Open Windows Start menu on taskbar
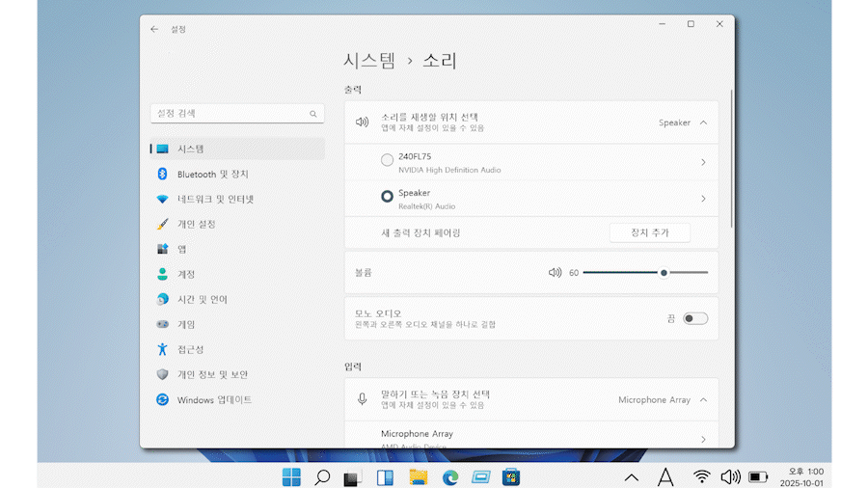 click(x=290, y=476)
